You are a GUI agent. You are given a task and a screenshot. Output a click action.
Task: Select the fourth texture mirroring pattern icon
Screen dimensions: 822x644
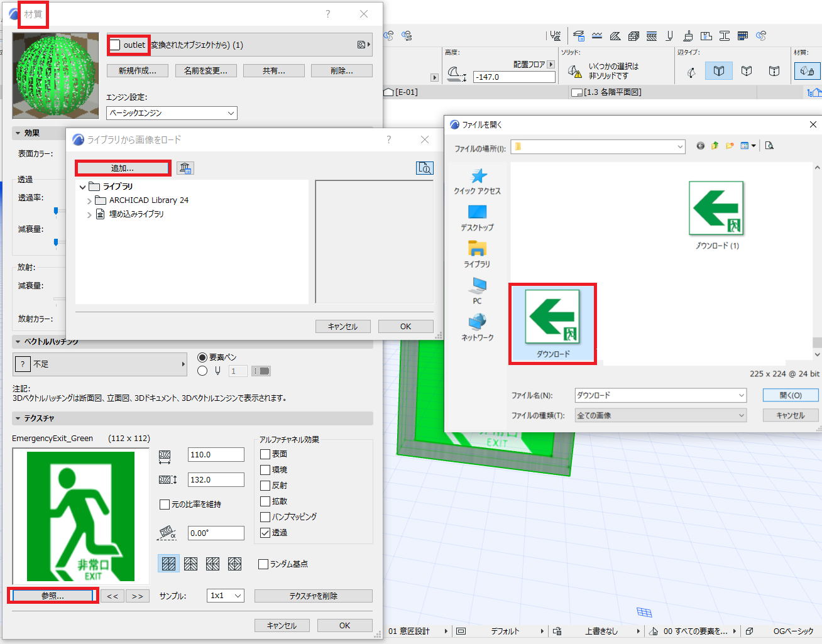[234, 564]
